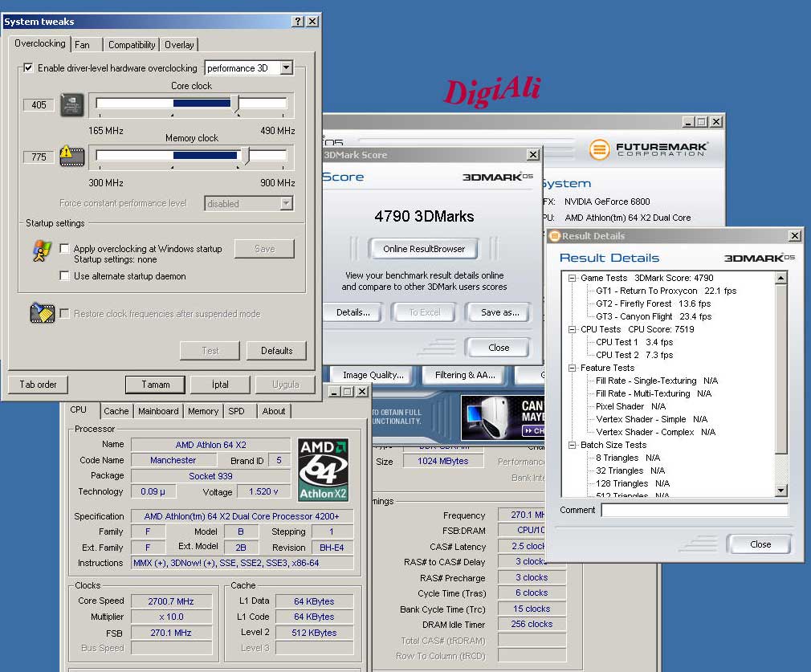Click Close in the Result Details window
This screenshot has height=672, width=811.
(760, 544)
